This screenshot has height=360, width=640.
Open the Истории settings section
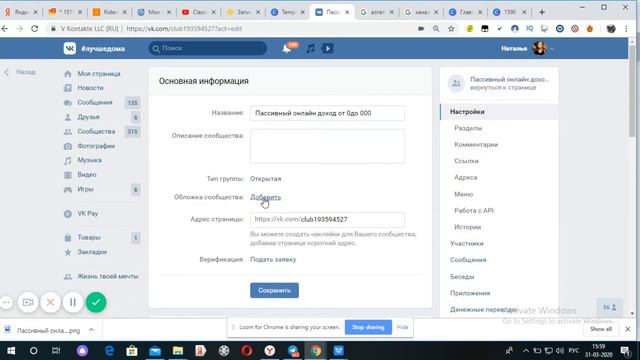[467, 227]
